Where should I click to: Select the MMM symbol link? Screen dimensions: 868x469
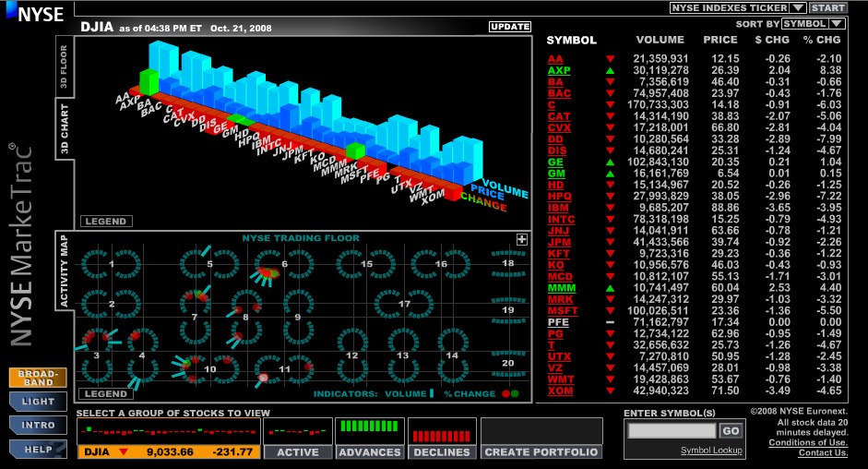(562, 288)
